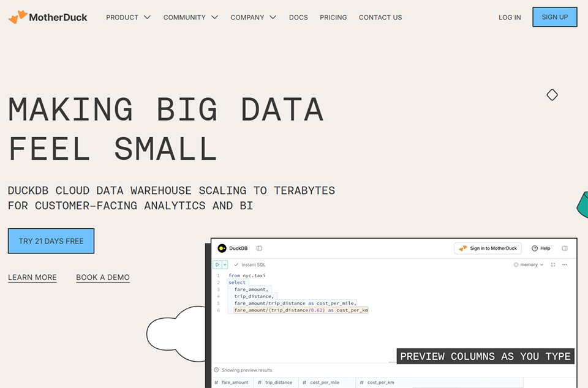Viewport: 588px width, 388px height.
Task: Click Try 21 Days Free button
Action: click(x=51, y=241)
